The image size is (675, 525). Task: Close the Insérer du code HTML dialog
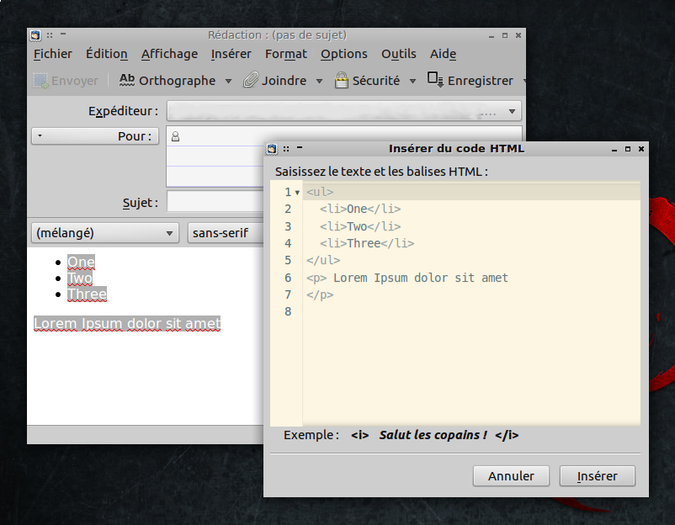[x=641, y=149]
